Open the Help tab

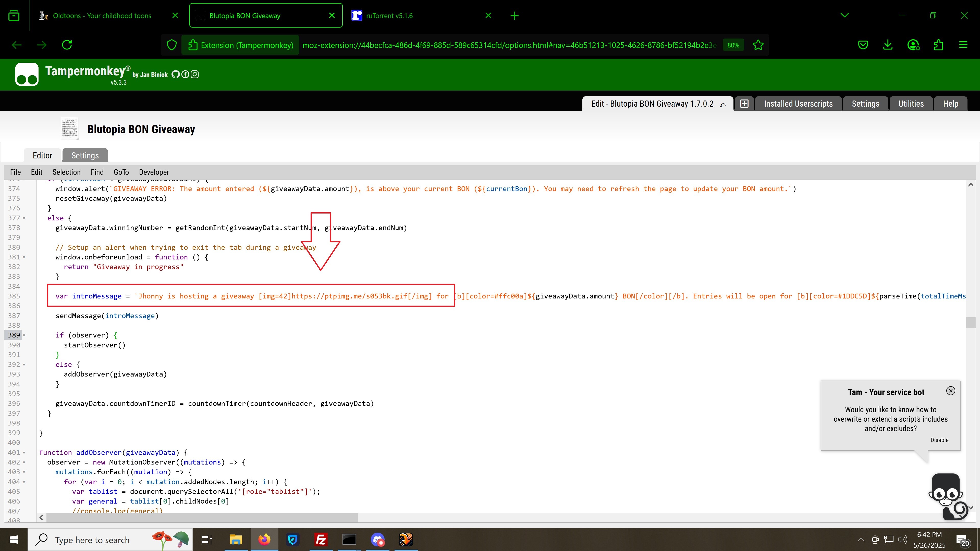(950, 103)
